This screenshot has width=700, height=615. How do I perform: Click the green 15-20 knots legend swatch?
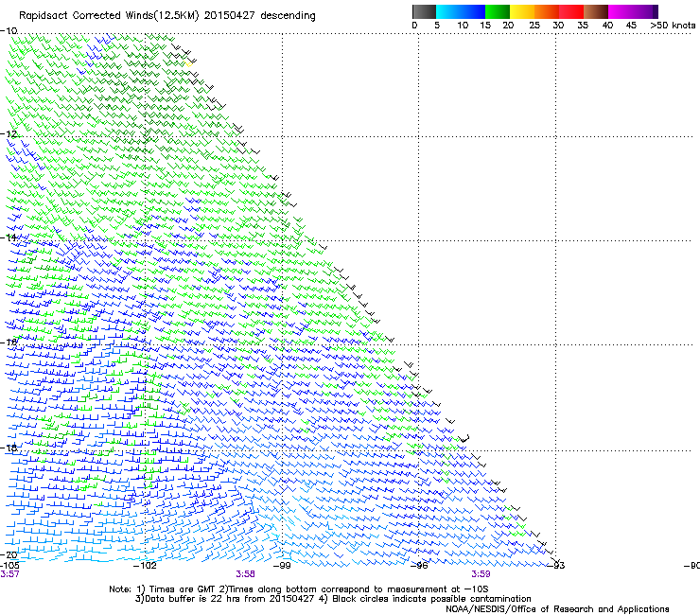pyautogui.click(x=498, y=11)
